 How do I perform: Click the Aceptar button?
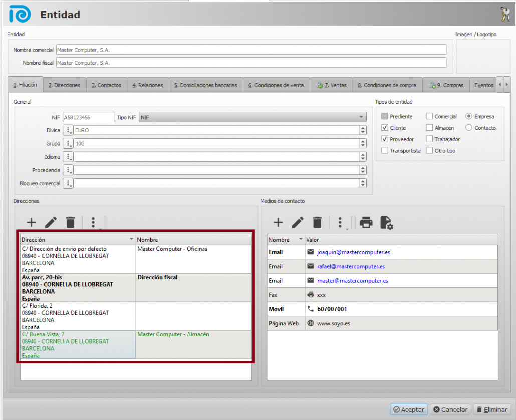[x=409, y=409]
